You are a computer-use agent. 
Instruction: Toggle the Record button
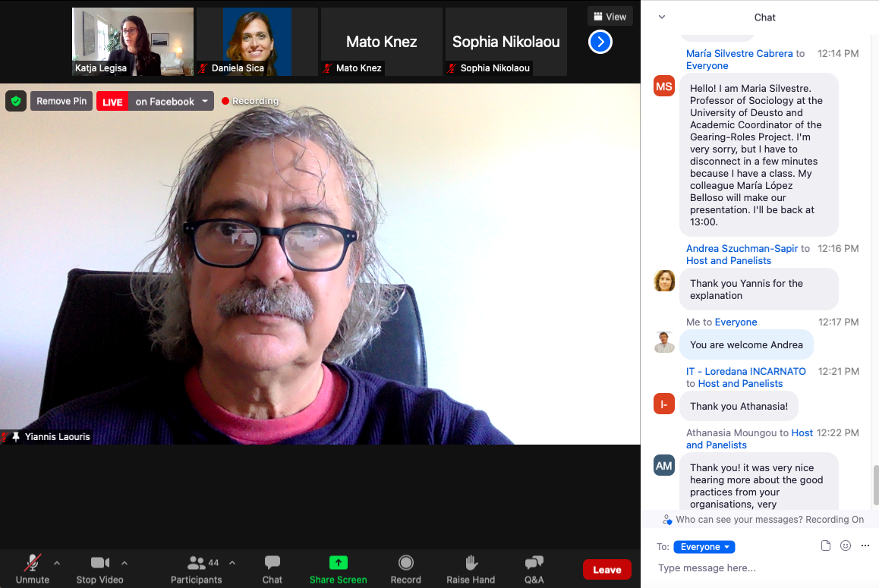(405, 563)
